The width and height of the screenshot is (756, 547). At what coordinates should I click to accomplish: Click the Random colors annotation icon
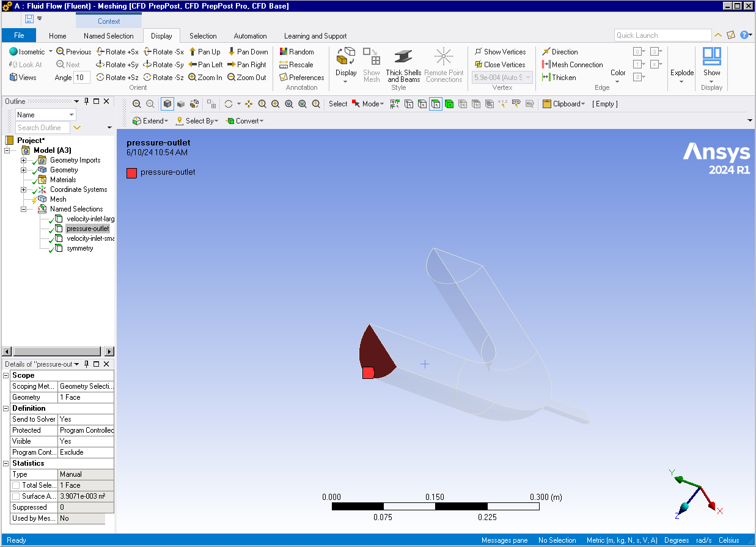coord(284,52)
